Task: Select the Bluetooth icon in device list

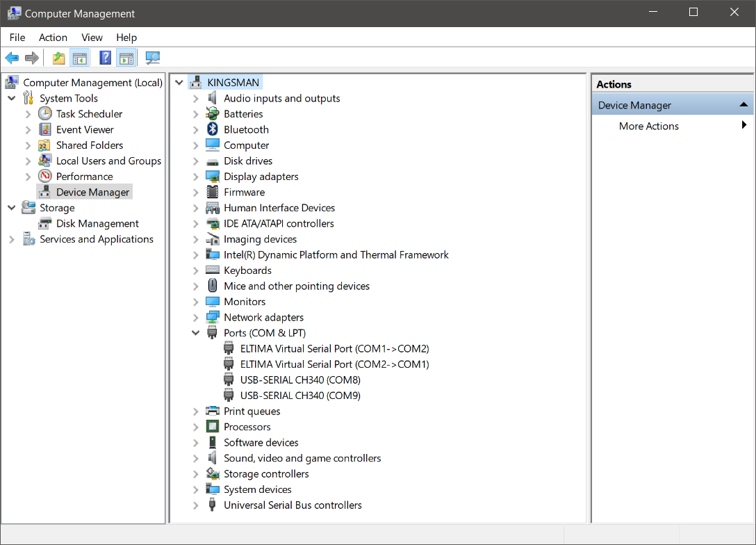Action: point(213,129)
